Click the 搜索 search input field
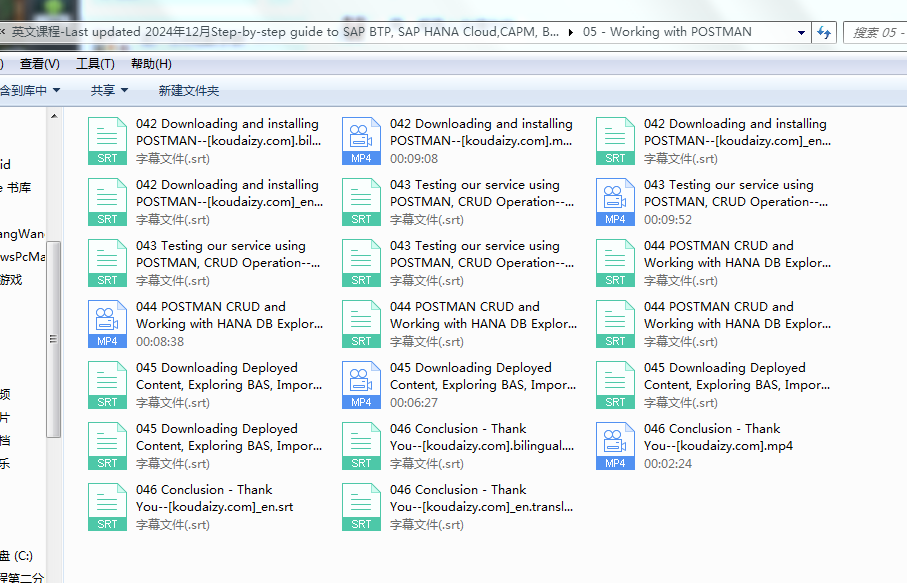907x583 pixels. [x=875, y=32]
